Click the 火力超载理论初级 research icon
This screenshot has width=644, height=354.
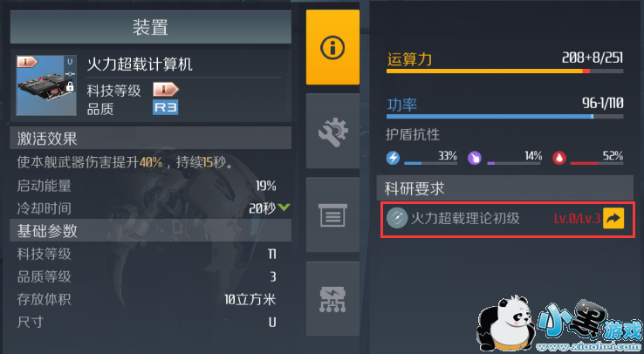click(x=397, y=218)
